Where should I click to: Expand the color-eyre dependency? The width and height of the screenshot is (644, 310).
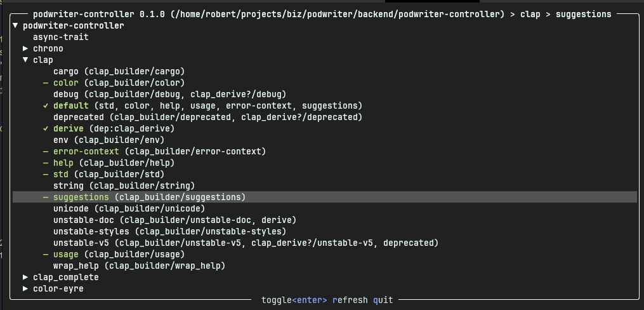click(25, 288)
